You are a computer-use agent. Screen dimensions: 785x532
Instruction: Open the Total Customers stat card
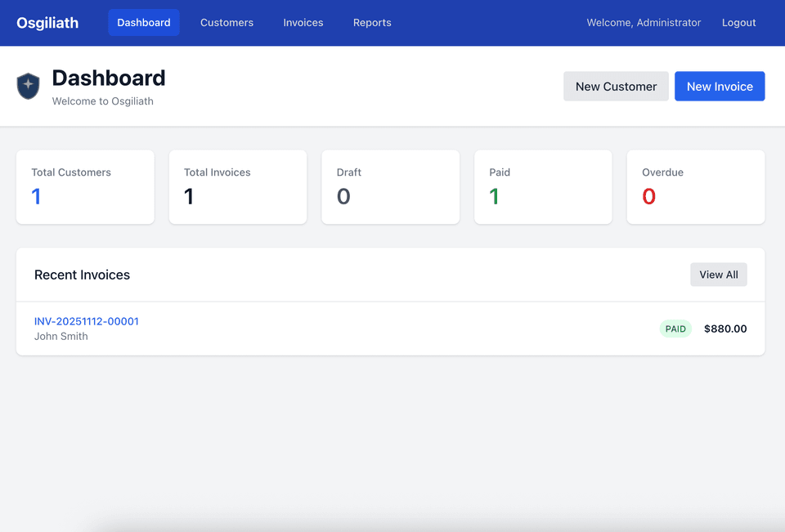[x=85, y=187]
